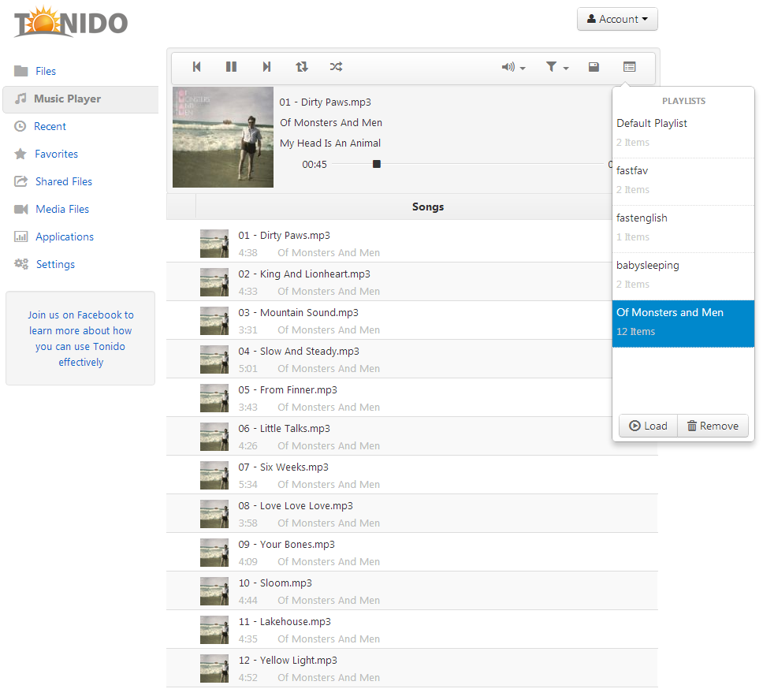Select the babysleeping playlist
The height and width of the screenshot is (700, 763).
[x=683, y=274]
